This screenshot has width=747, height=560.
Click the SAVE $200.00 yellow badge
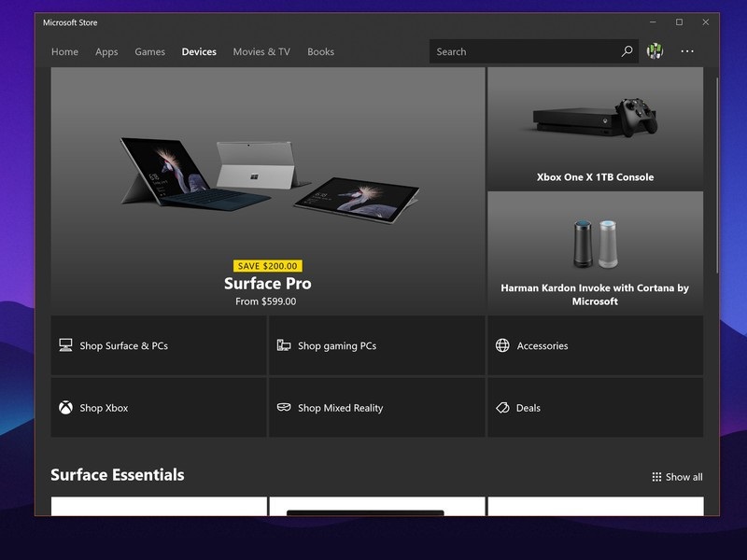pyautogui.click(x=268, y=266)
